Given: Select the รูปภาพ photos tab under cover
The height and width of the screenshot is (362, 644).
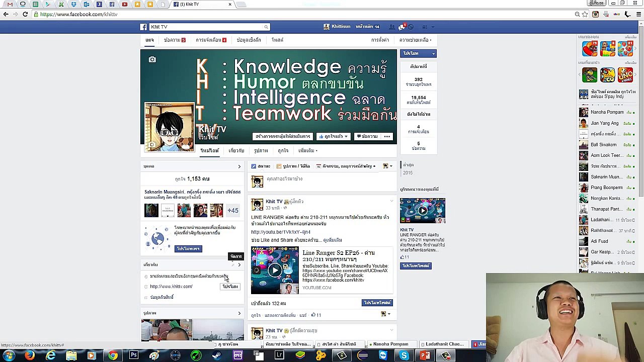Looking at the screenshot, I should tap(261, 150).
